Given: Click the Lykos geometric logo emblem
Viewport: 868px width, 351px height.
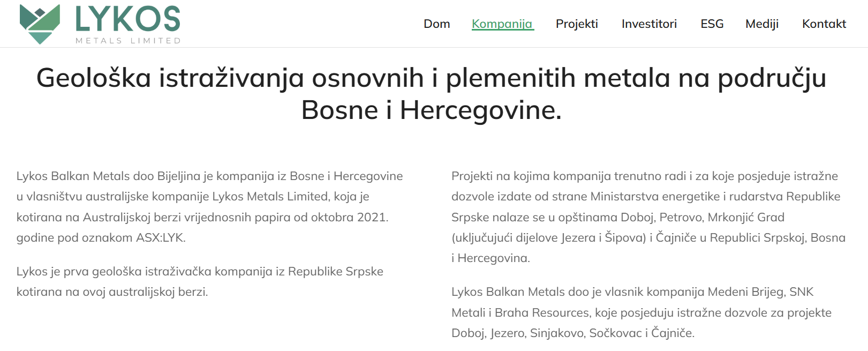Looking at the screenshot, I should 39,24.
